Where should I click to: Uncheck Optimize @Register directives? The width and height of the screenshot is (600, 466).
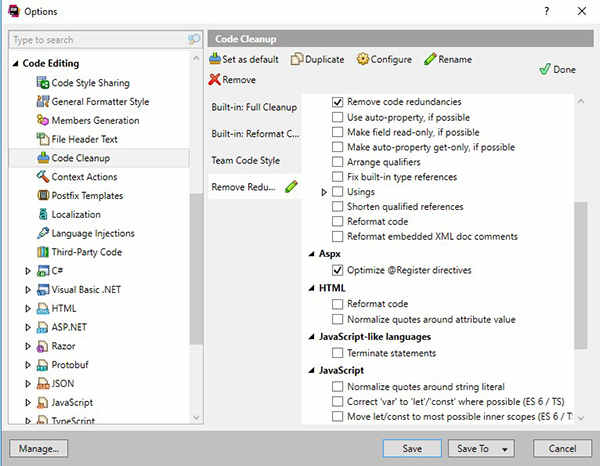click(x=337, y=270)
